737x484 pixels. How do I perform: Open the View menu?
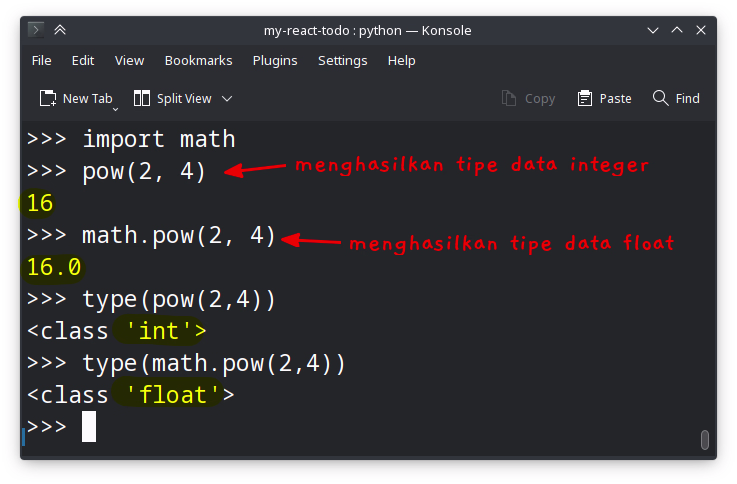point(129,61)
